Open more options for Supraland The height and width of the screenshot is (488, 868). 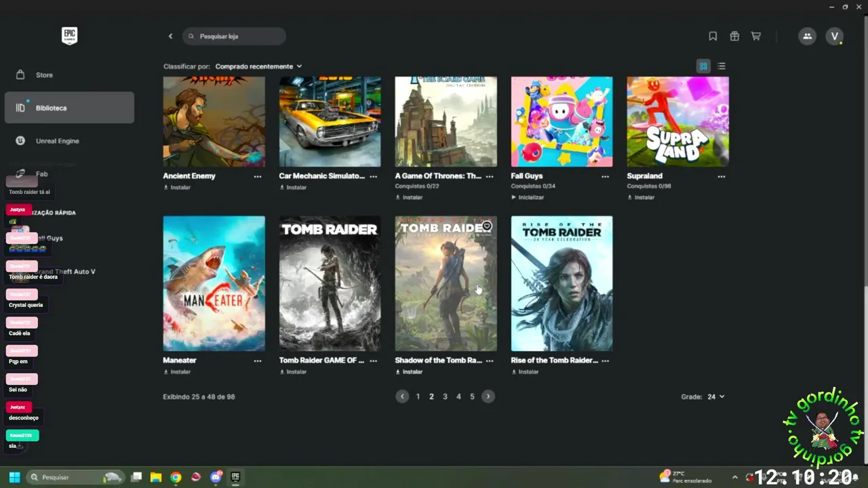point(722,176)
